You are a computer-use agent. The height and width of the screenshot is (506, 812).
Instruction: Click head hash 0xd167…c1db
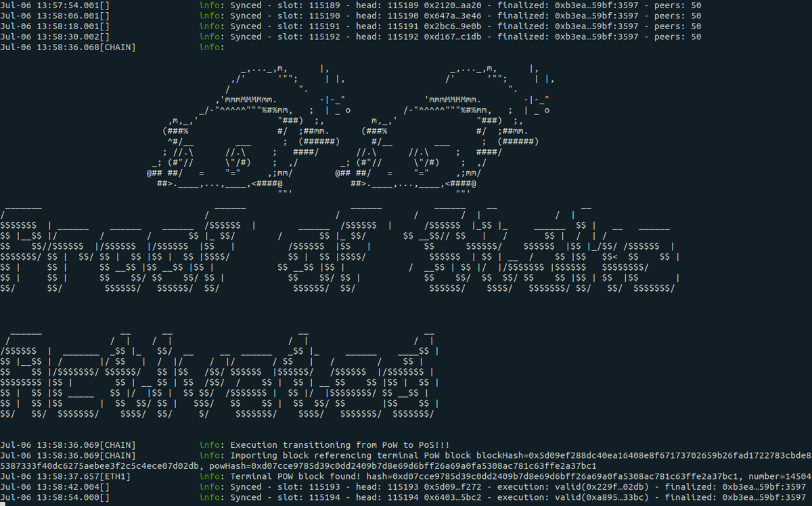click(x=453, y=37)
